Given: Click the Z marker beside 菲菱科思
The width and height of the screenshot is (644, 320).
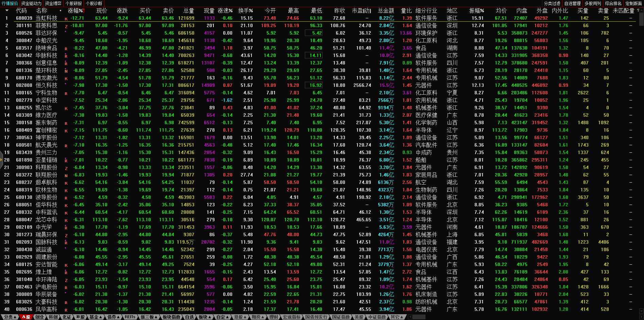Looking at the screenshot, I should coord(66,26).
